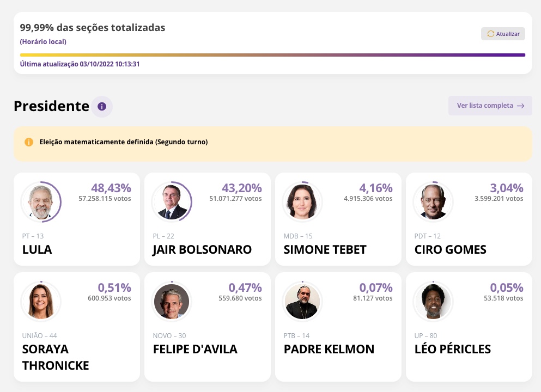Click Felipe D'Avila's candidate photo
The width and height of the screenshot is (541, 392).
coord(172,301)
